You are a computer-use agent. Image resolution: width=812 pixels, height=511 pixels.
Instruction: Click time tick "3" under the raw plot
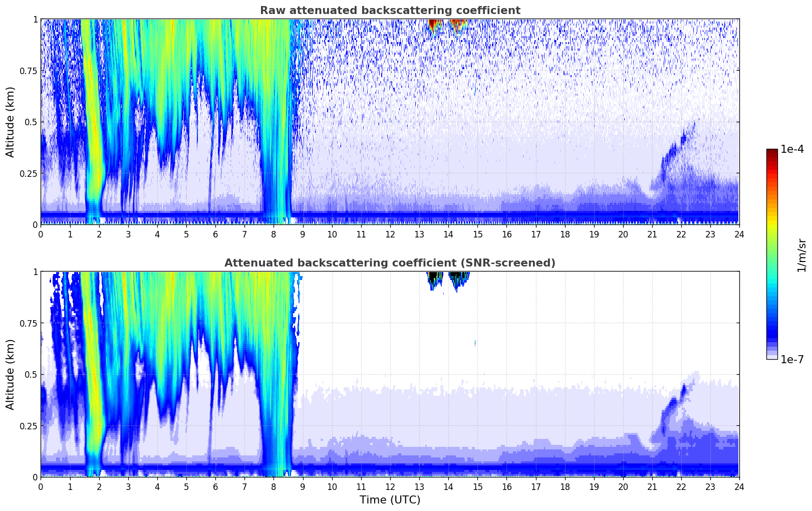click(x=128, y=234)
